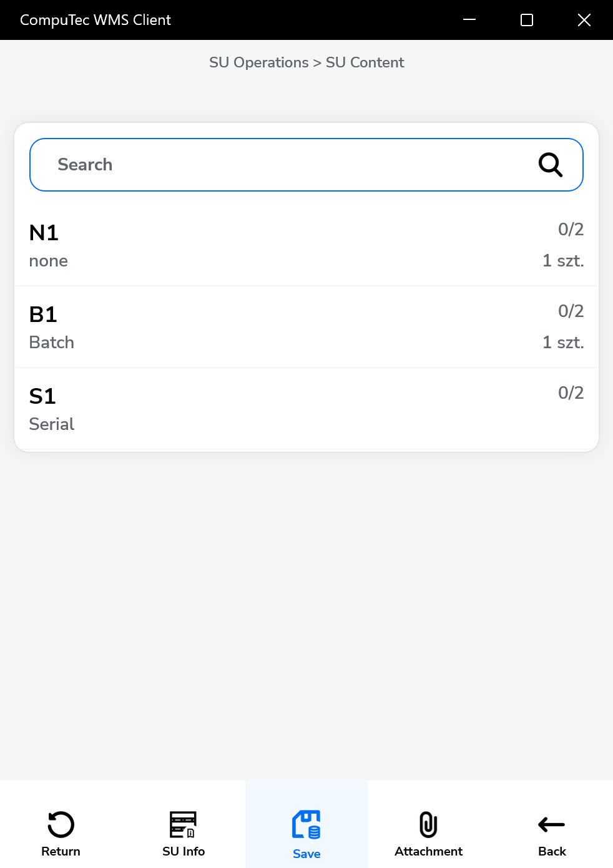Click the Save button label

click(x=306, y=854)
